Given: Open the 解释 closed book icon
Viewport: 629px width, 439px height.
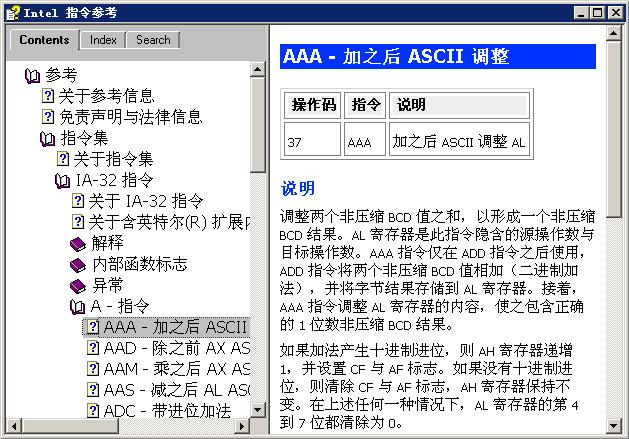Looking at the screenshot, I should [77, 244].
